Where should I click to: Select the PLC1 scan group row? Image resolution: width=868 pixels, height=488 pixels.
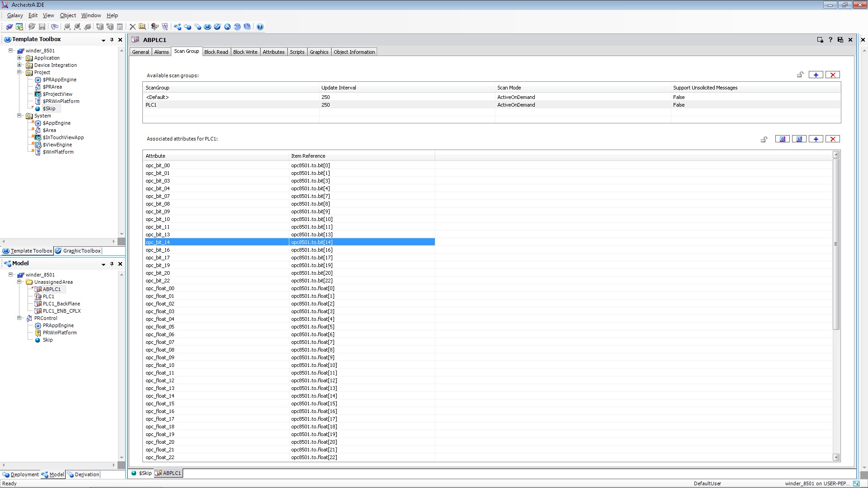tap(151, 105)
